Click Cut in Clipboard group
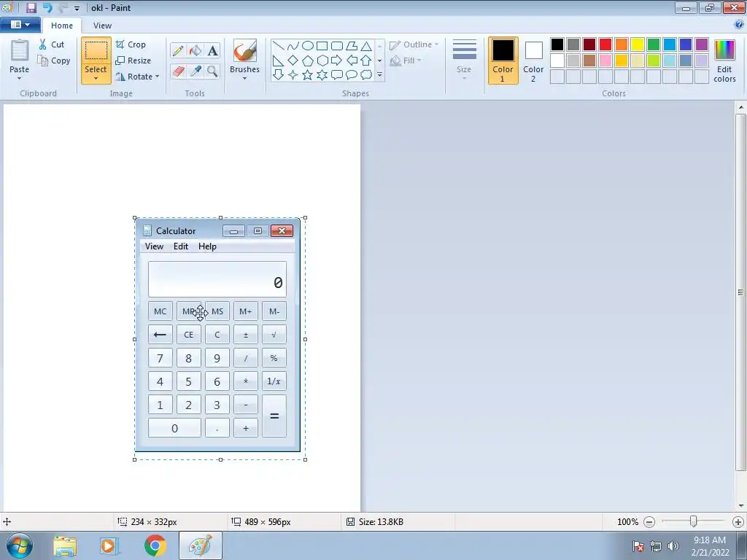The width and height of the screenshot is (747, 560). [52, 44]
